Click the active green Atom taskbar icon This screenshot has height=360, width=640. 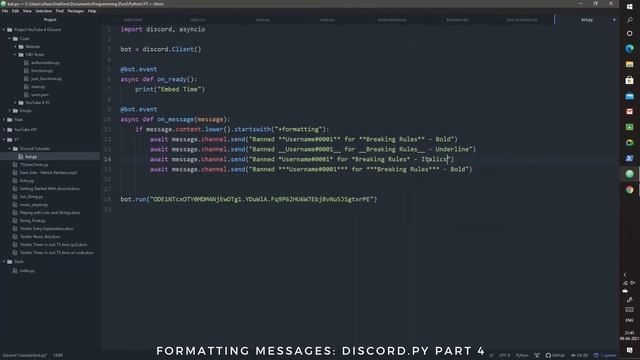click(629, 174)
